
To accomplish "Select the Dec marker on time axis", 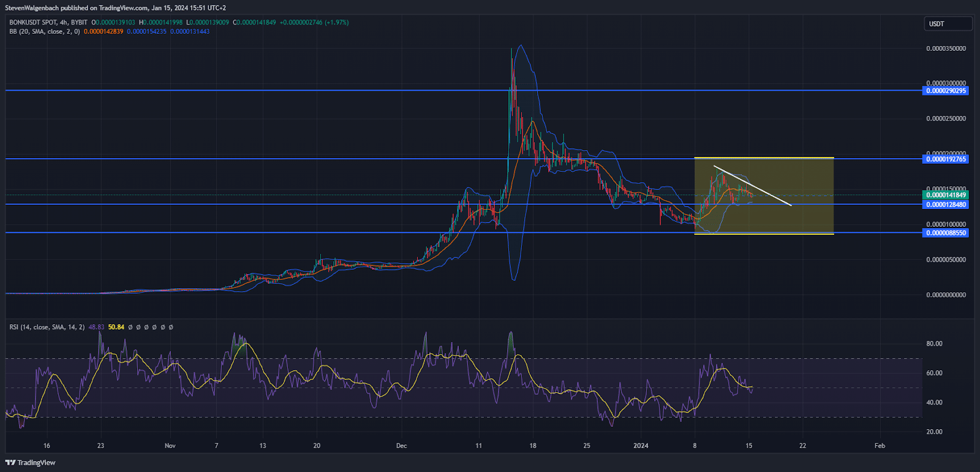I will (x=401, y=446).
